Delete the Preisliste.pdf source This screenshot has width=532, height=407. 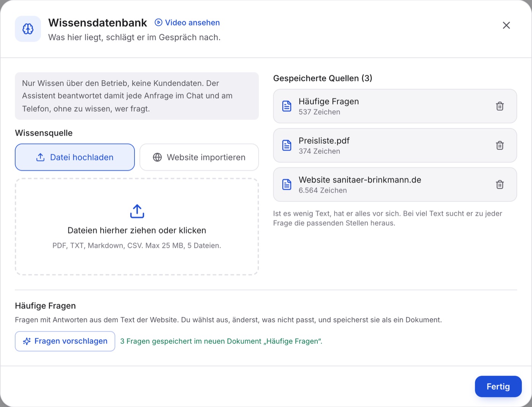tap(500, 145)
